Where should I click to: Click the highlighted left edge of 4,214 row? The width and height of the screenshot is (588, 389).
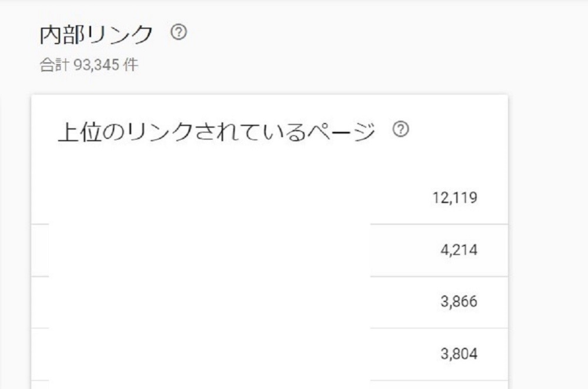[39, 250]
